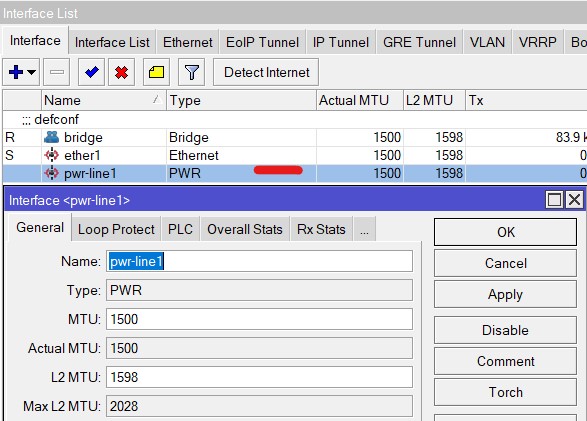
Task: Click the Torch button
Action: point(505,392)
